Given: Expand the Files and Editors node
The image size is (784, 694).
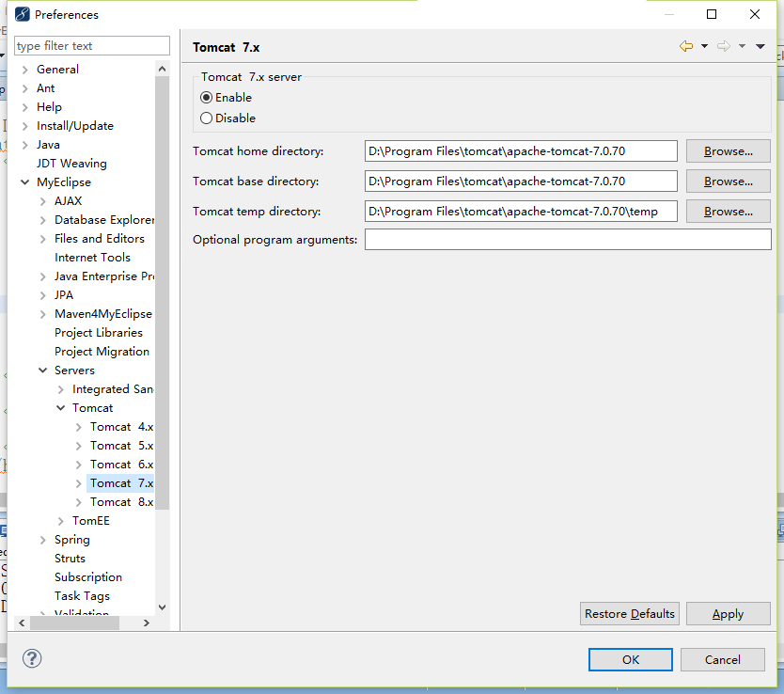Looking at the screenshot, I should pyautogui.click(x=43, y=239).
